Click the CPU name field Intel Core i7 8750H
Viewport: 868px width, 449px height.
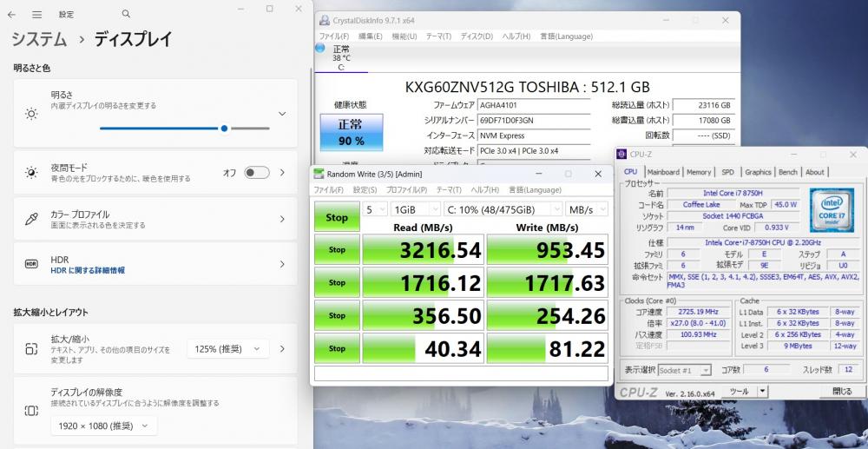pos(733,193)
